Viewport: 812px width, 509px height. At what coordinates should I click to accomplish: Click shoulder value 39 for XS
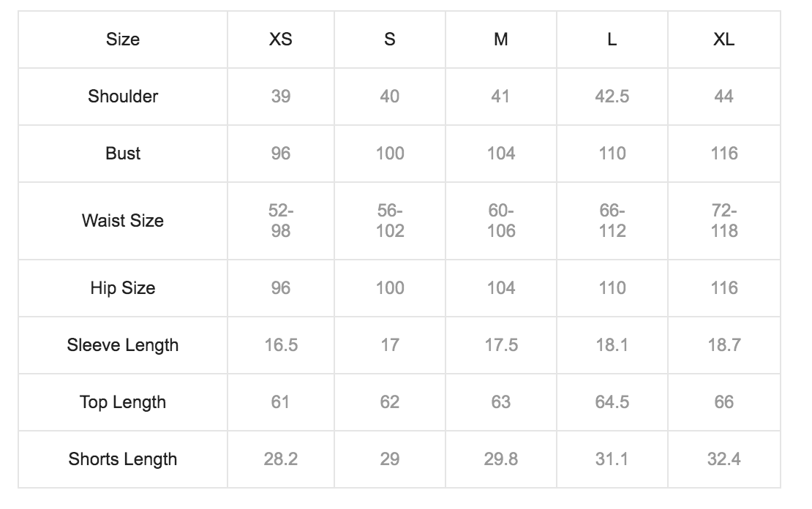[281, 97]
